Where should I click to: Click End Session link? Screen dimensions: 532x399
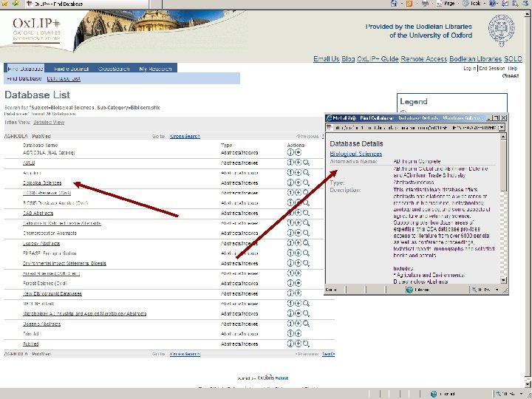click(x=492, y=69)
